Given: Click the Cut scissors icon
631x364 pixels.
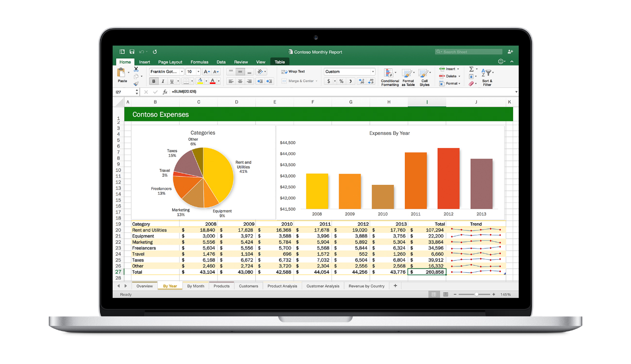Looking at the screenshot, I should click(x=136, y=69).
